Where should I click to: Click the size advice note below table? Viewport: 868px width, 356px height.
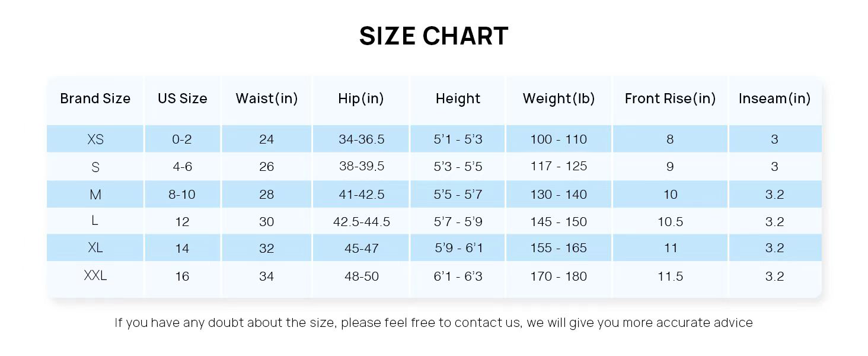[x=433, y=323]
